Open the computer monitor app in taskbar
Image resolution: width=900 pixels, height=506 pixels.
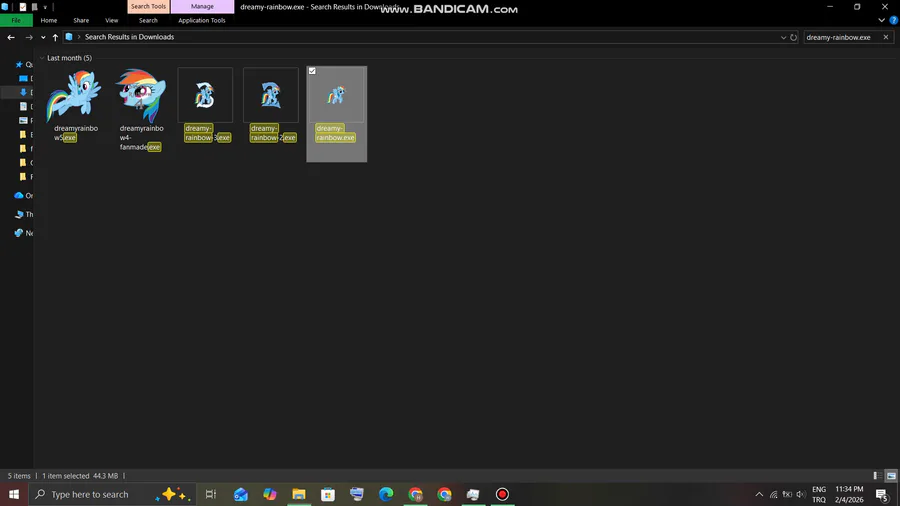click(356, 494)
